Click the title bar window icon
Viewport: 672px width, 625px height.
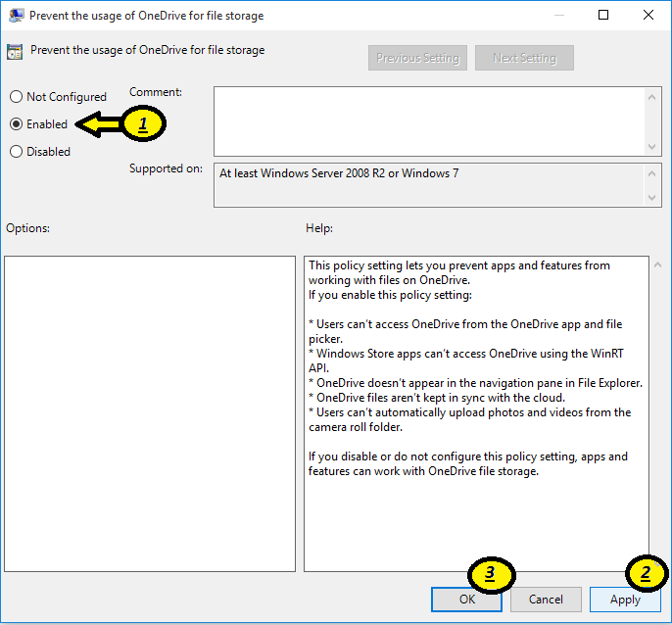(x=17, y=16)
